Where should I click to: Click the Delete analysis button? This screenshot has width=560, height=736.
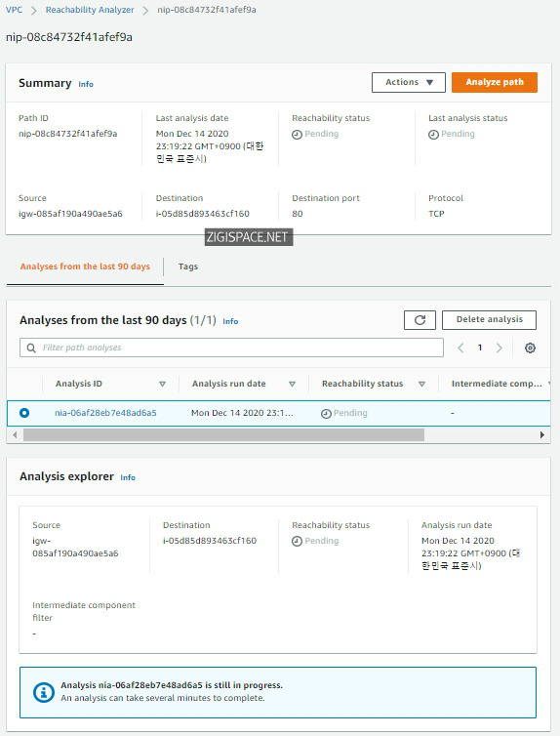[489, 319]
